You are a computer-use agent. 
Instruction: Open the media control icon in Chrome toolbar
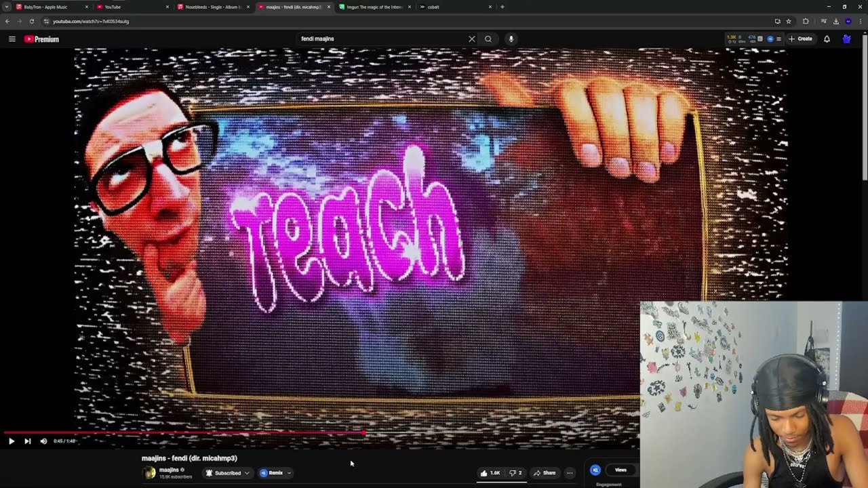824,21
